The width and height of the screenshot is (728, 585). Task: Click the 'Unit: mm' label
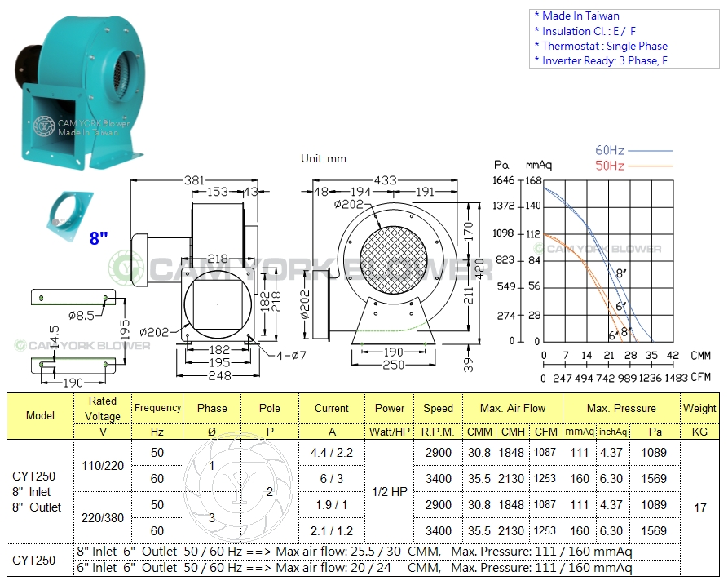[x=324, y=159]
